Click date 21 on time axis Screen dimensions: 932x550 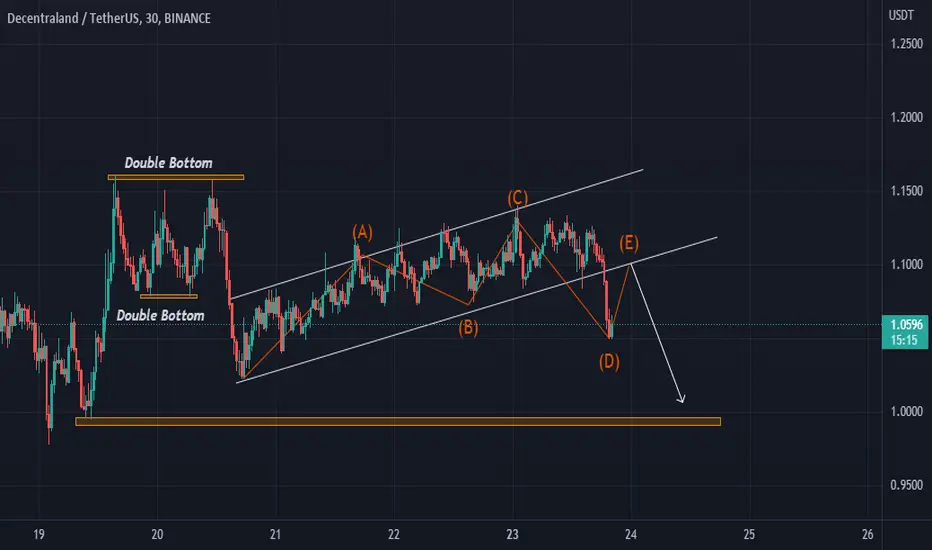275,534
